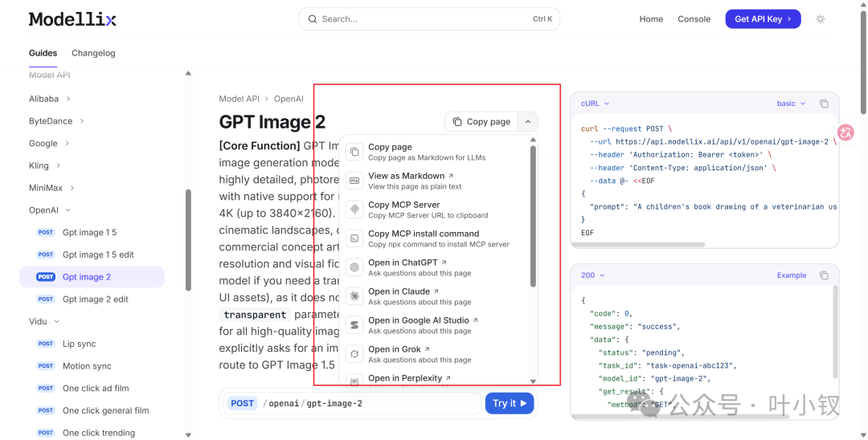The width and height of the screenshot is (868, 440).
Task: Click the Grok logo icon
Action: (x=354, y=354)
